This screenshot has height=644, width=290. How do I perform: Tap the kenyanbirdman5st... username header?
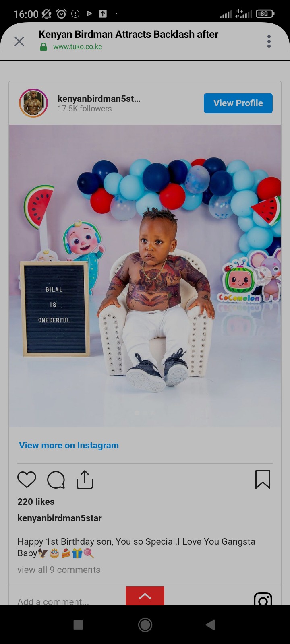click(x=99, y=99)
